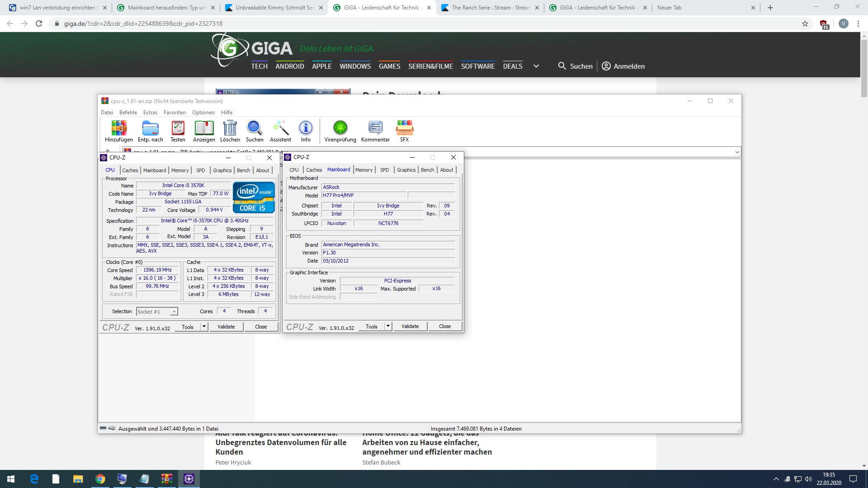Open Kommentar toolbar icon

(x=375, y=129)
